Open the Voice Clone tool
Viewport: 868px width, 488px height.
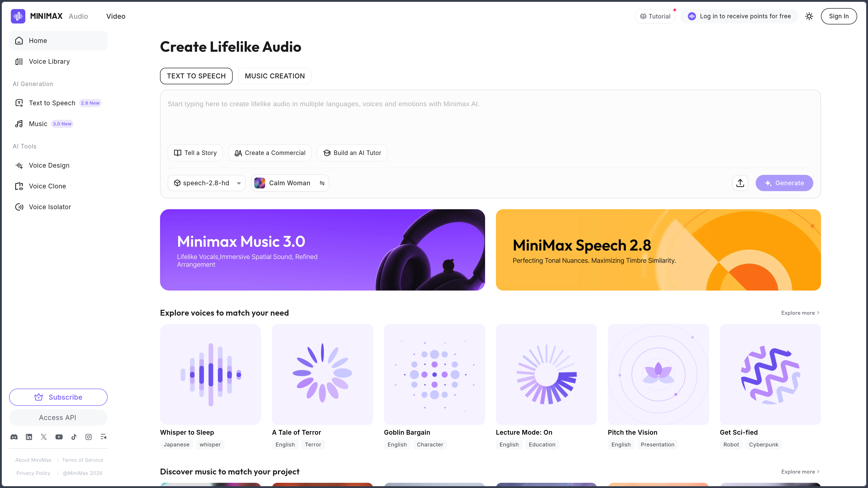[x=58, y=186]
